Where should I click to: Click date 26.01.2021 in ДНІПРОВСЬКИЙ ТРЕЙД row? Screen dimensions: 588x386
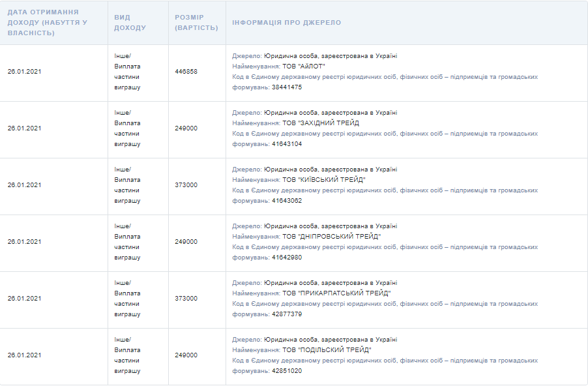24,242
